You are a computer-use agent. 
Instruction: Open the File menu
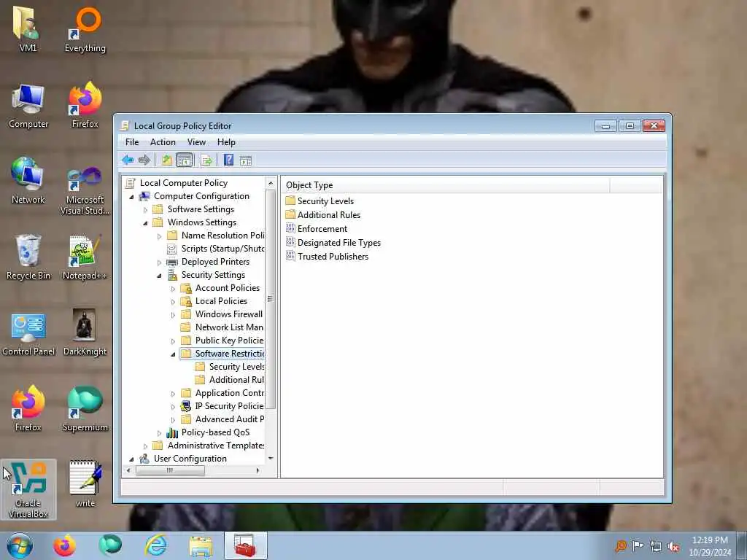pyautogui.click(x=132, y=142)
